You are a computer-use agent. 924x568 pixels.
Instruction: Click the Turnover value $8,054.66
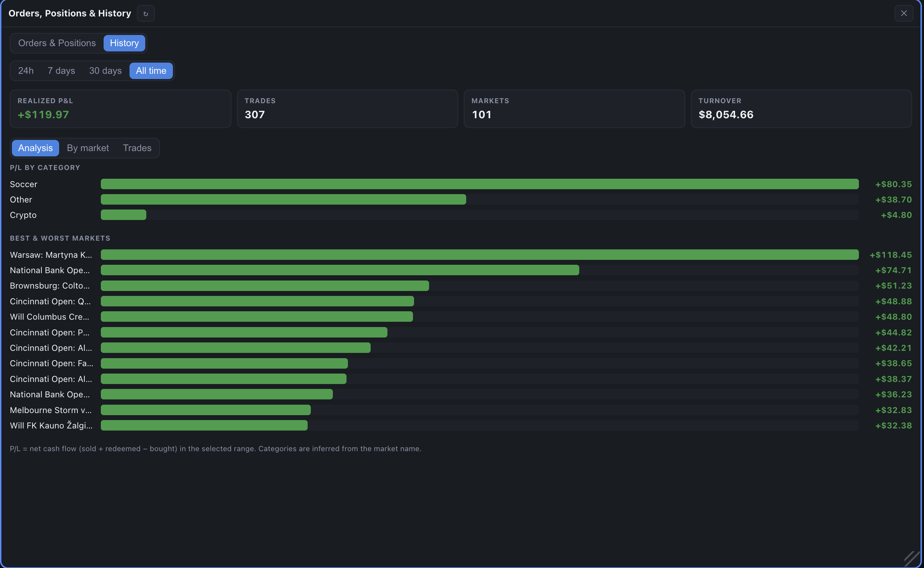pyautogui.click(x=726, y=115)
